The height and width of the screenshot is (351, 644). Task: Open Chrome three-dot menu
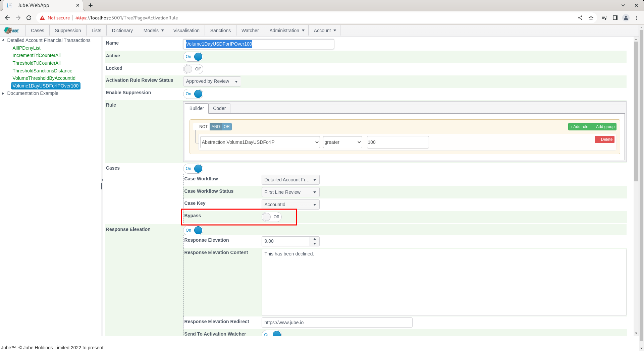click(x=637, y=18)
